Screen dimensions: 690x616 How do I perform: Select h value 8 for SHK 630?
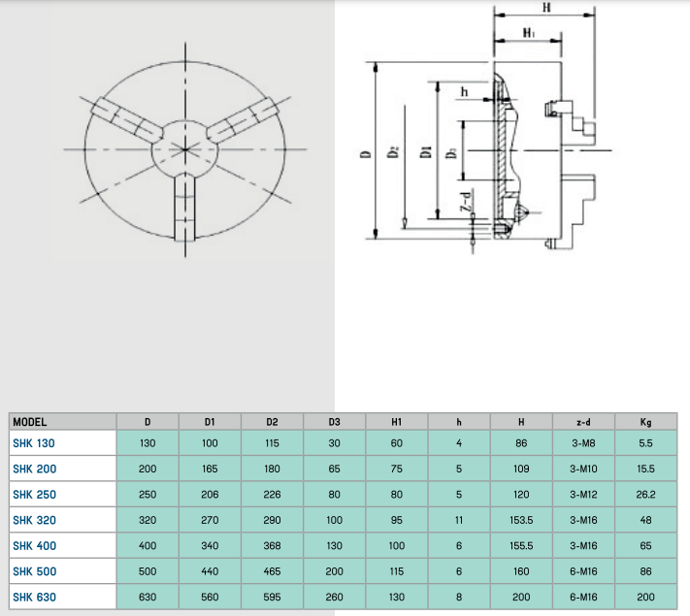click(x=459, y=597)
